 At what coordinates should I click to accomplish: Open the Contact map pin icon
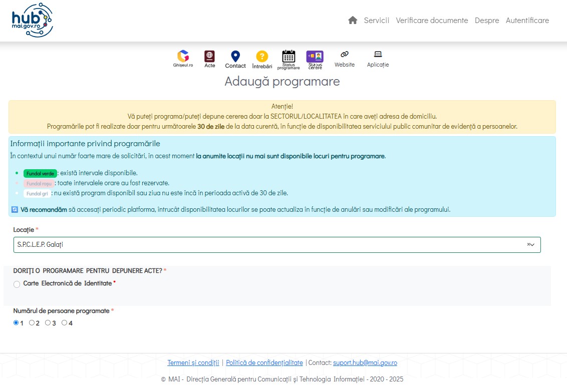(x=235, y=60)
